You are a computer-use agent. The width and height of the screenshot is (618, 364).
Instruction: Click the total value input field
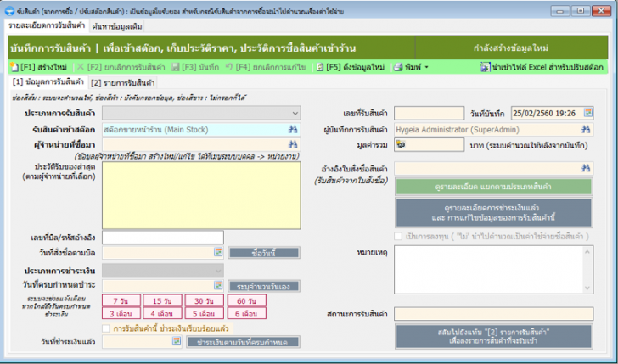pyautogui.click(x=430, y=144)
